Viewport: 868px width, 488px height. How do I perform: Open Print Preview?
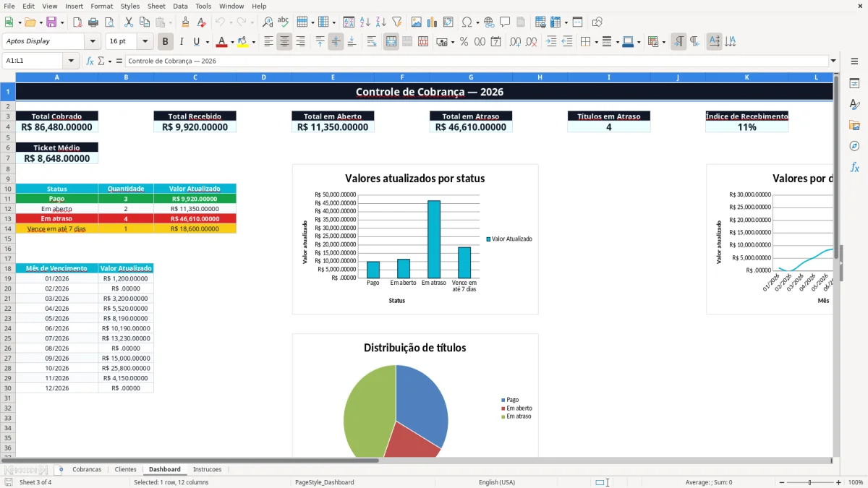coord(109,22)
